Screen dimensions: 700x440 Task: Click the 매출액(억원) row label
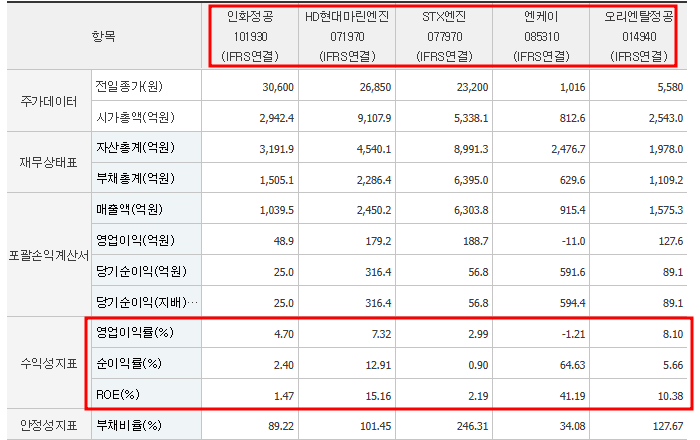pyautogui.click(x=129, y=209)
